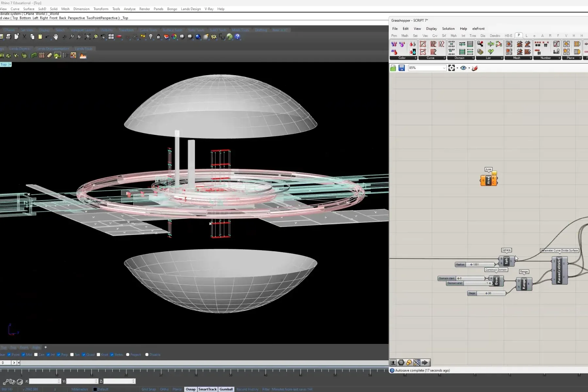Expand the Grasshopper preview eye dropdown arrow
This screenshot has height=392, width=588.
pyautogui.click(x=469, y=68)
